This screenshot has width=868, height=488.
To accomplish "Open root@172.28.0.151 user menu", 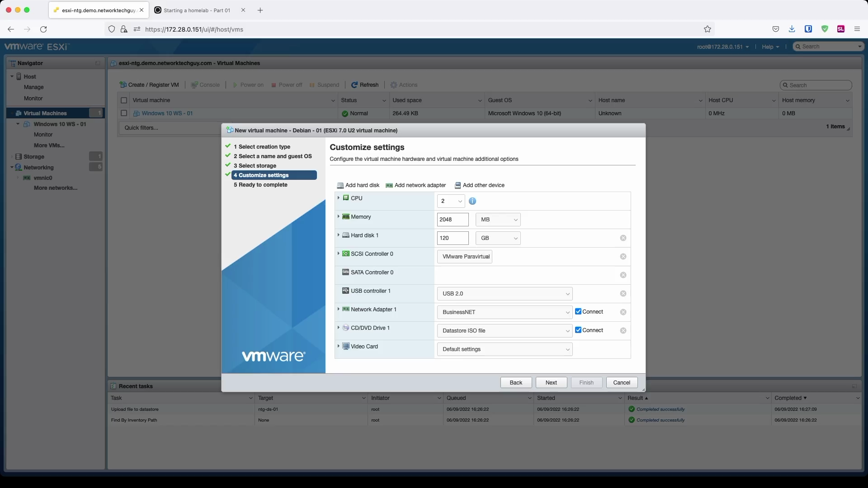I will point(722,47).
